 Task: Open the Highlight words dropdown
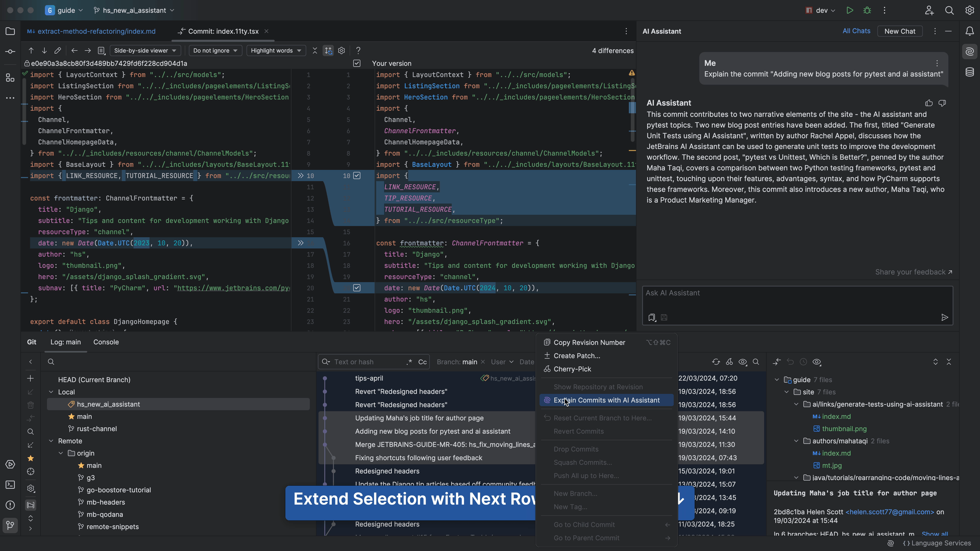point(276,51)
